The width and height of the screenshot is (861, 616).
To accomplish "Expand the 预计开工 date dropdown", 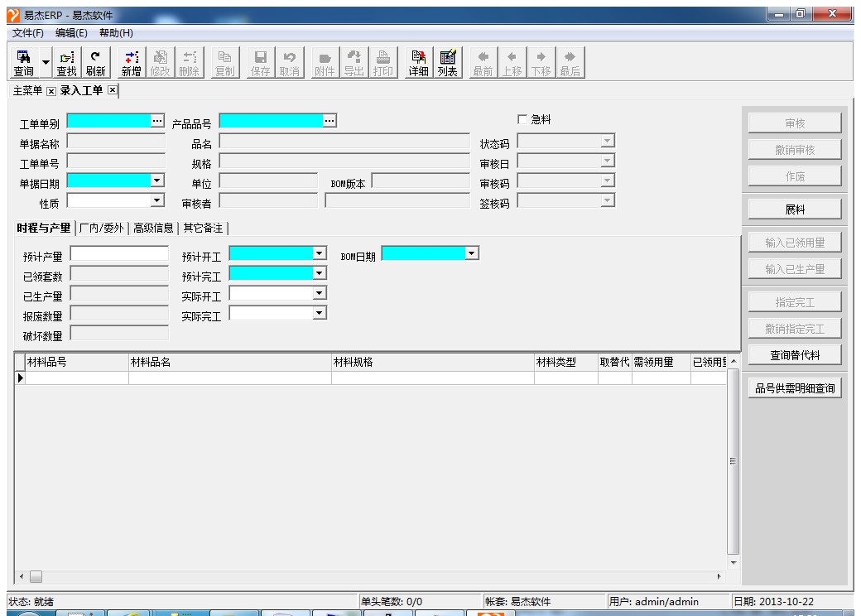I will pyautogui.click(x=319, y=253).
